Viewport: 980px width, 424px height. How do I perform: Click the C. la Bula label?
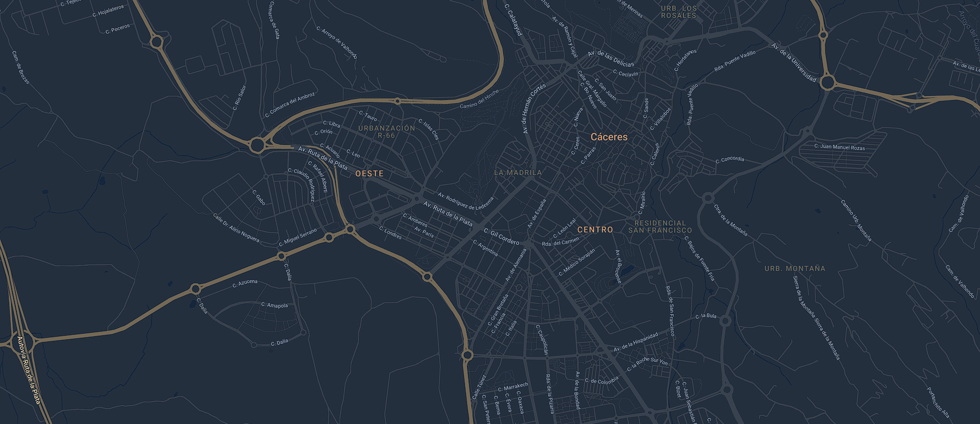(706, 316)
